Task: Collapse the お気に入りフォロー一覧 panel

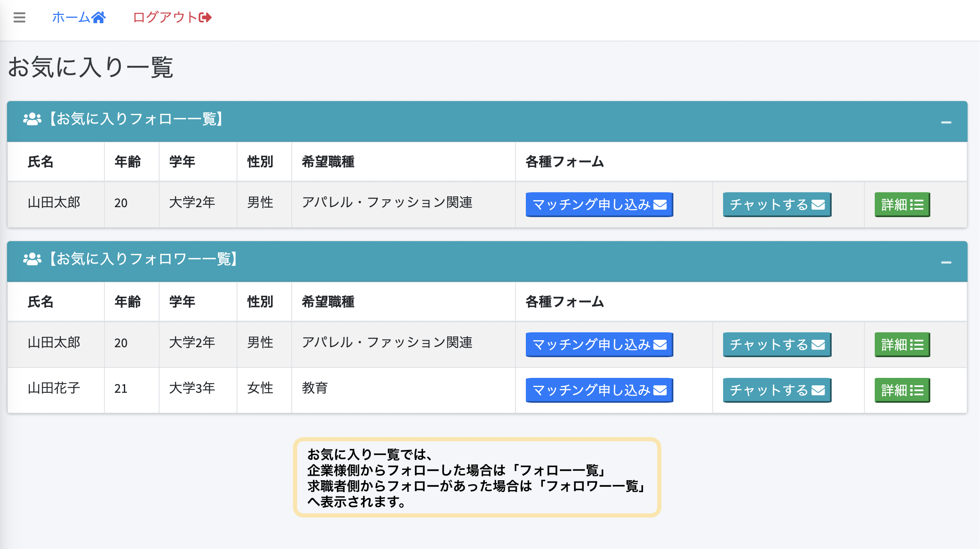Action: [946, 121]
